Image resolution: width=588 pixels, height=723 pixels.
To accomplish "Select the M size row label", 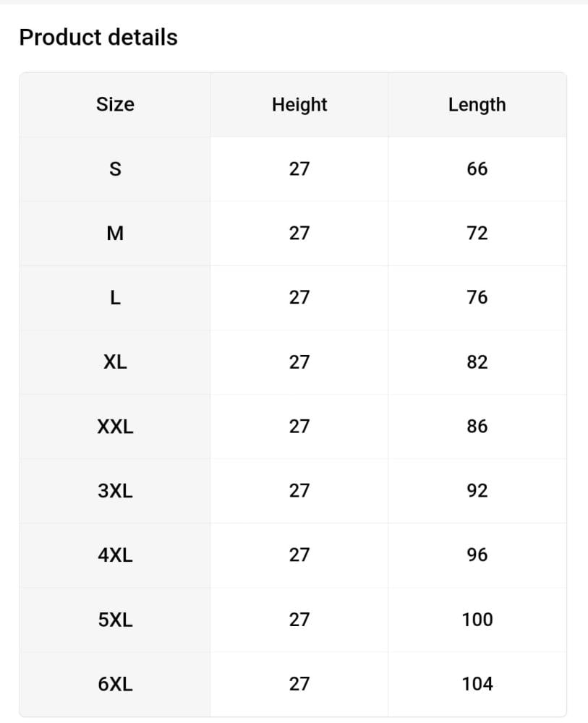I will pyautogui.click(x=115, y=234).
